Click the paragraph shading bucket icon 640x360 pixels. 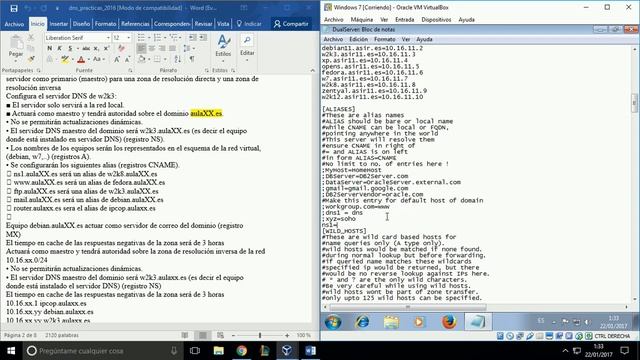coord(142,60)
